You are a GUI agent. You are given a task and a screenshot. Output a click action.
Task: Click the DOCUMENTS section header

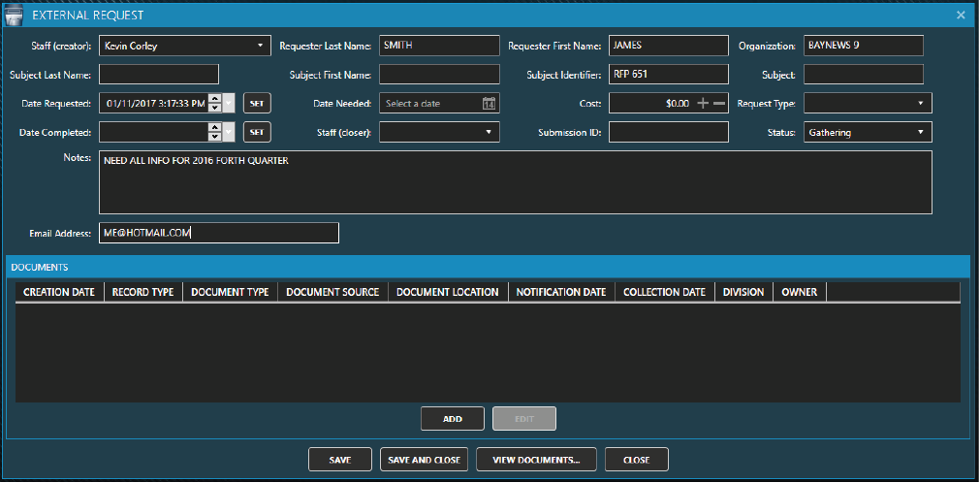click(488, 267)
